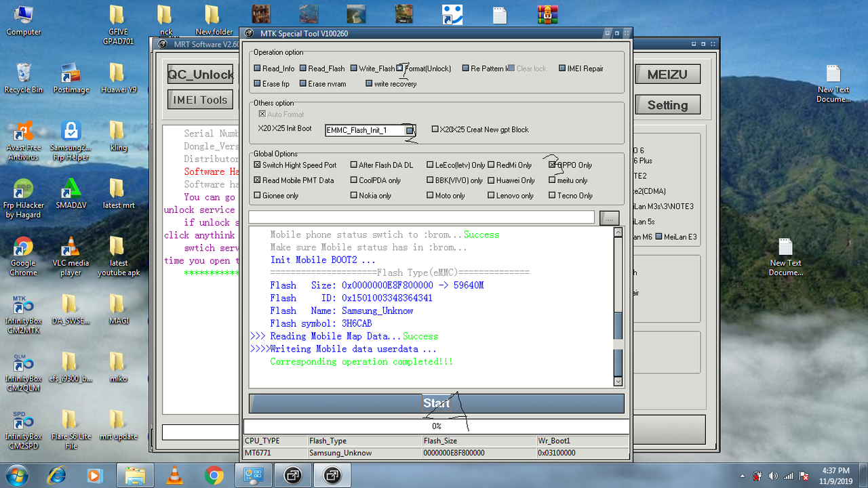Open the Postimage desktop shortcut
Viewport: 868px width, 488px height.
pos(71,78)
